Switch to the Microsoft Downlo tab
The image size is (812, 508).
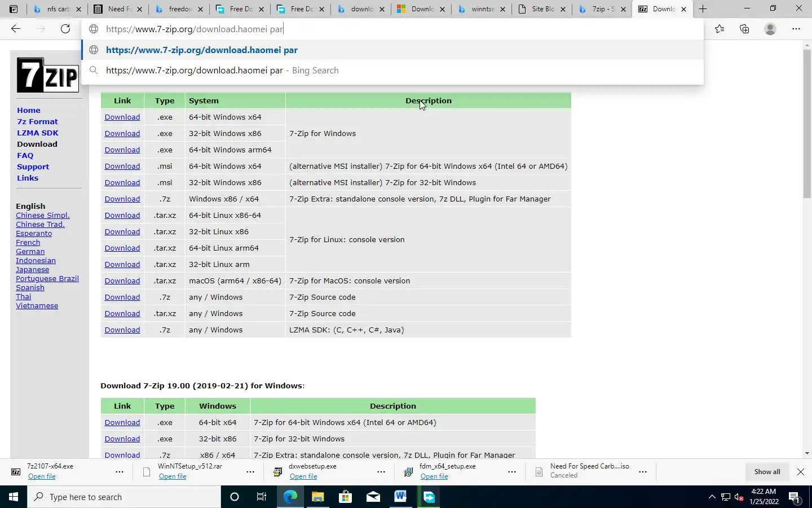pyautogui.click(x=421, y=9)
